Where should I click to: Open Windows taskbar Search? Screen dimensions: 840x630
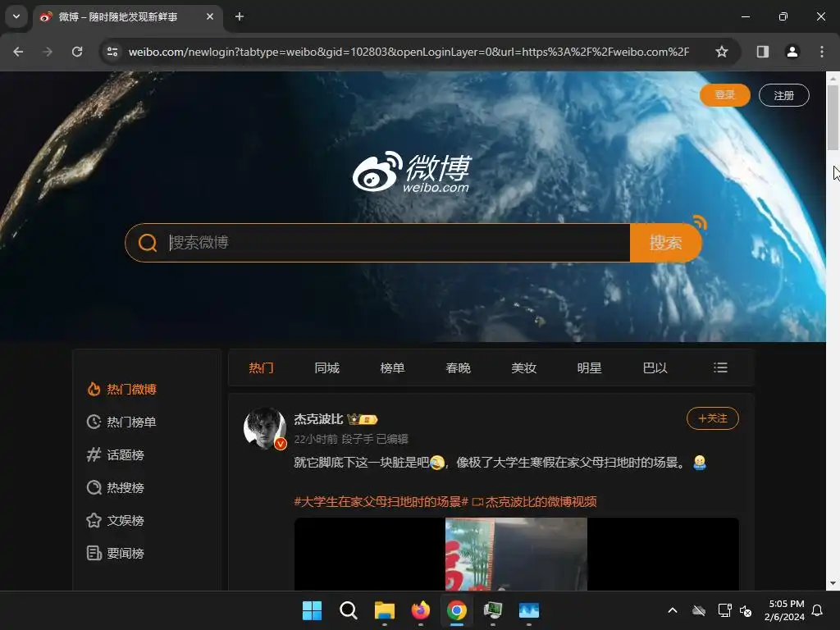coord(348,610)
